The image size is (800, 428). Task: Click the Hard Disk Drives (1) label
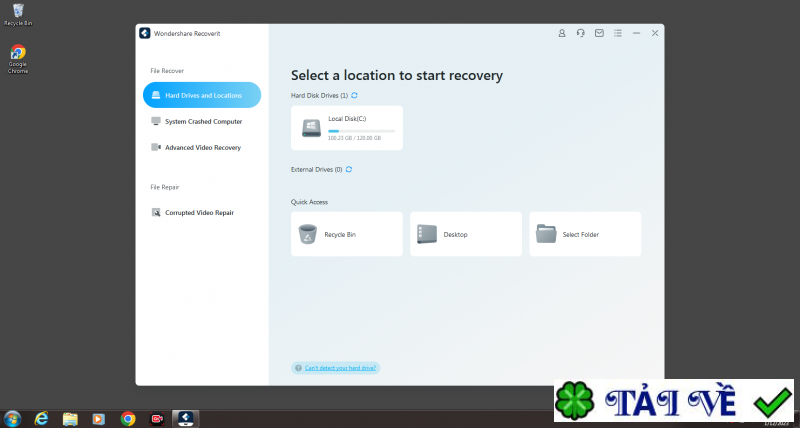(319, 95)
